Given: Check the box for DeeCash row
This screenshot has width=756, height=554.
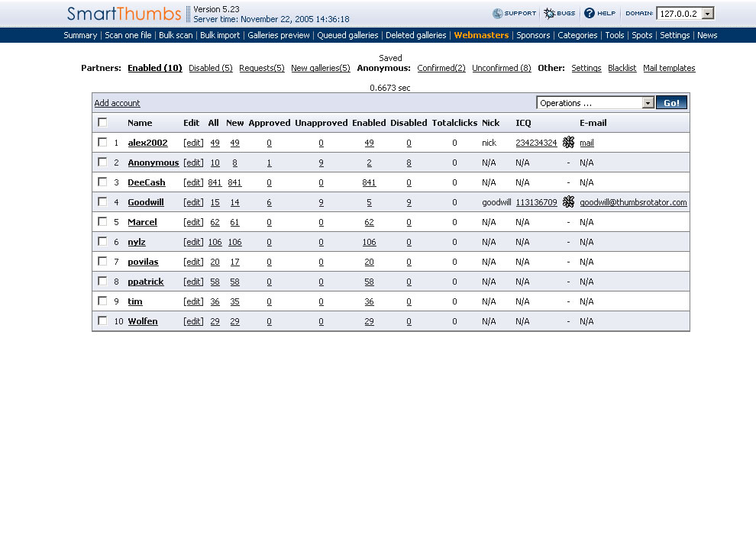Looking at the screenshot, I should [x=102, y=182].
